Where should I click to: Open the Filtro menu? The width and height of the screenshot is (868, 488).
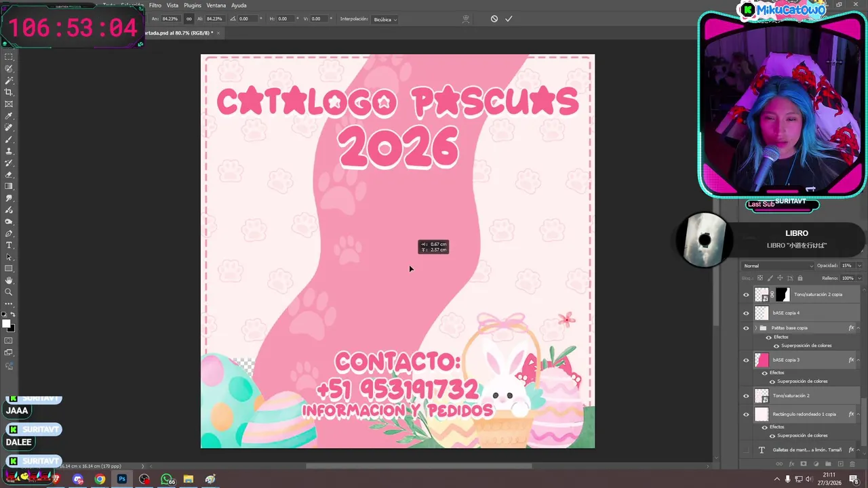point(155,5)
